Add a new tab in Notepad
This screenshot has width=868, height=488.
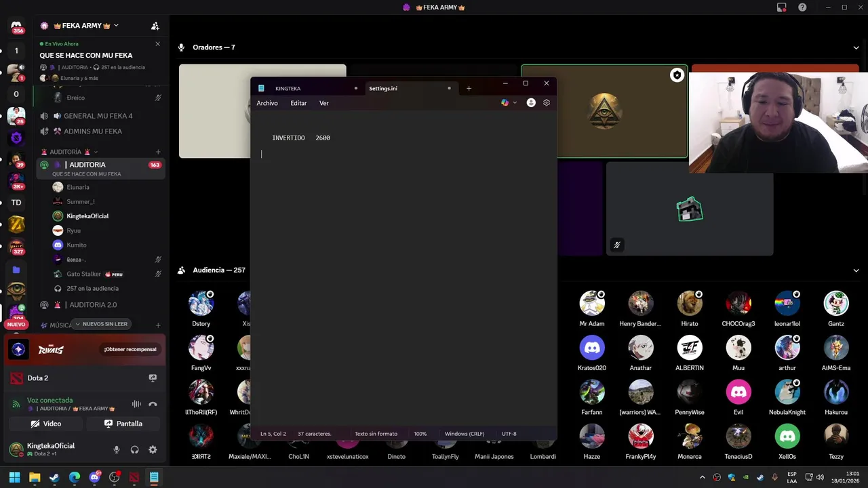tap(469, 88)
